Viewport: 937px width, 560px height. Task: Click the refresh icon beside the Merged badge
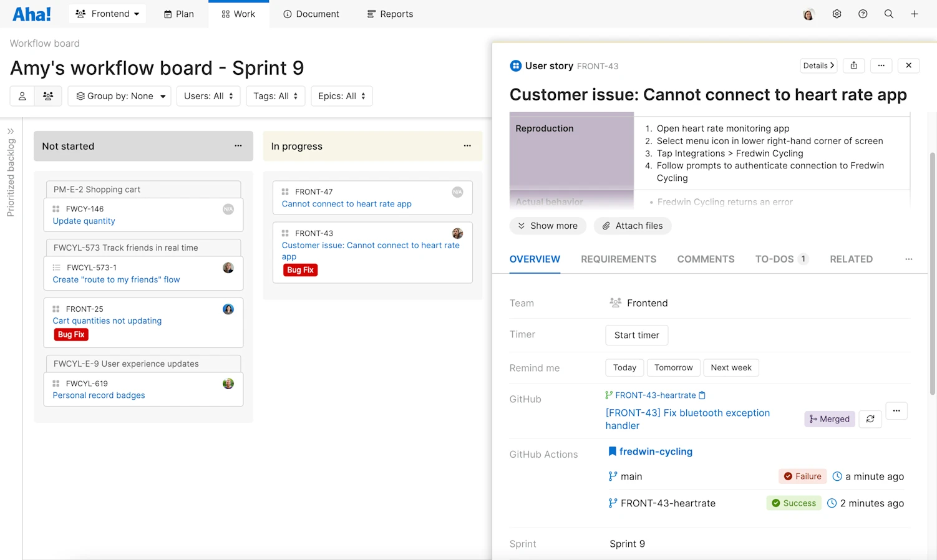click(x=870, y=418)
